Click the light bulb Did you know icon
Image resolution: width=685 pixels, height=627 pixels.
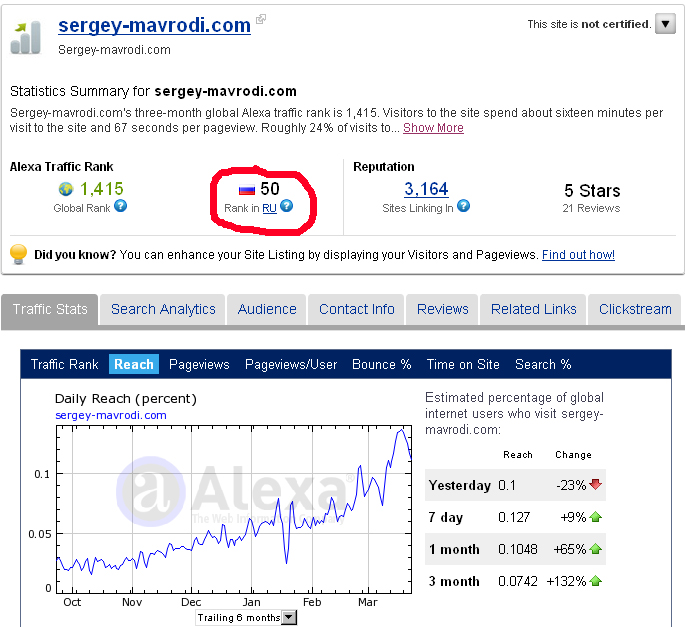[18, 254]
